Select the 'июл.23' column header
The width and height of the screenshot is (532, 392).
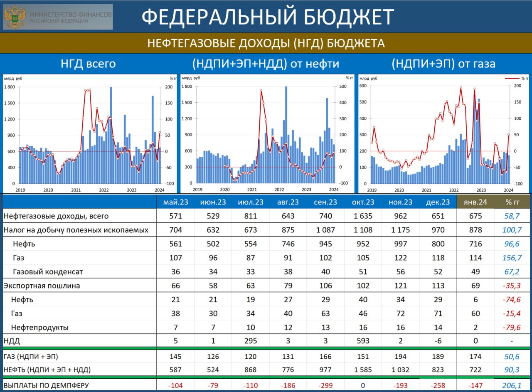pos(251,202)
